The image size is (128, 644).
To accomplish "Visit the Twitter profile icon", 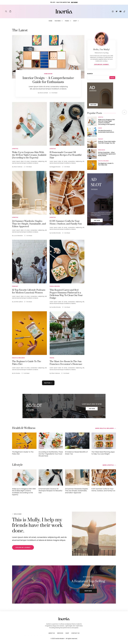I will (117, 11).
